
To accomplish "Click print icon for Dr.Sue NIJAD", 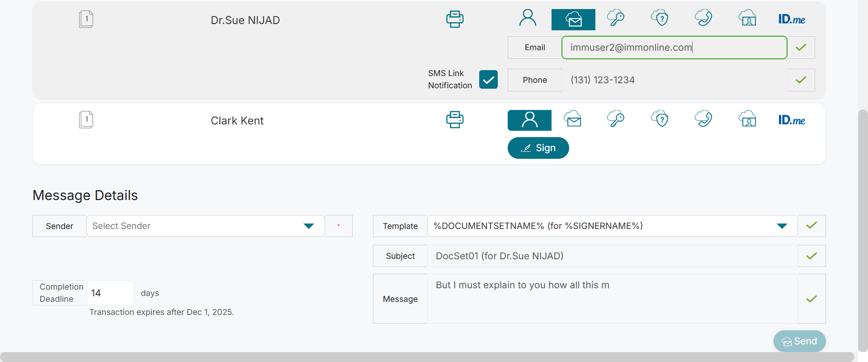I will point(454,19).
